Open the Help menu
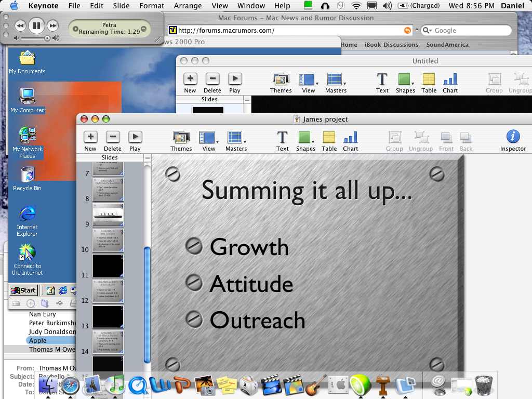Viewport: 532px width, 399px height. pyautogui.click(x=282, y=6)
